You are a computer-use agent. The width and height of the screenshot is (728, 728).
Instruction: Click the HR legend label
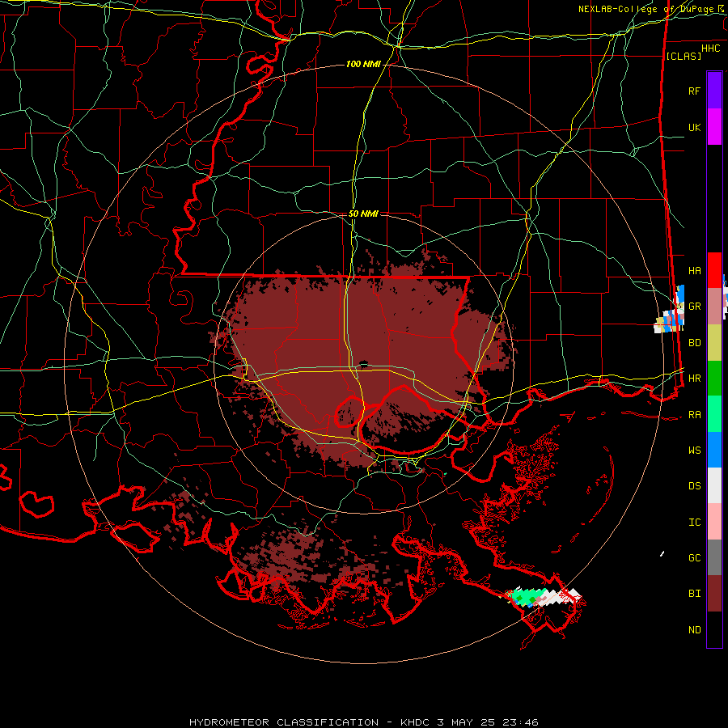pyautogui.click(x=694, y=379)
